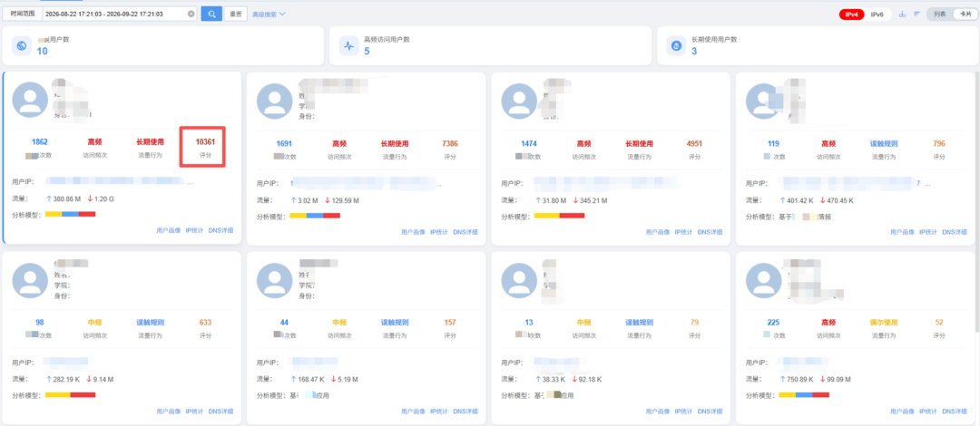The image size is (980, 426).
Task: Open 用户画像 for the user scored 10361
Action: pos(168,230)
